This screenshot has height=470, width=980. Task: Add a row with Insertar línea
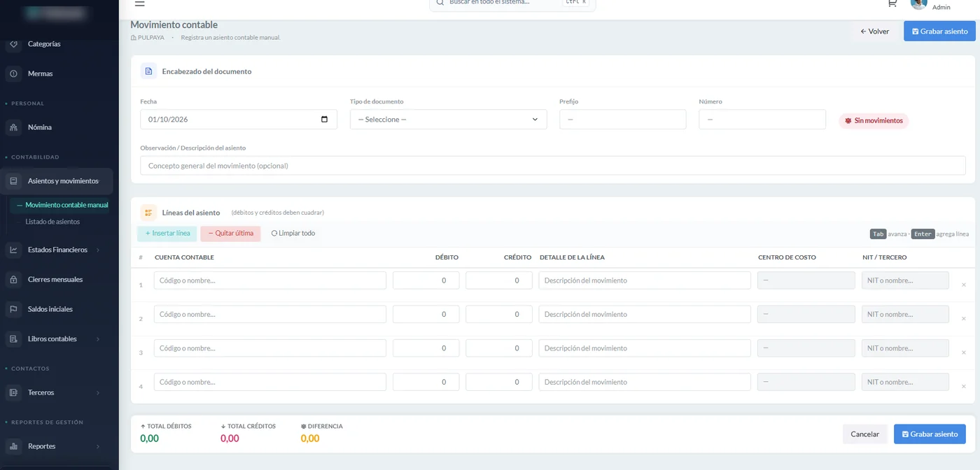(x=167, y=234)
